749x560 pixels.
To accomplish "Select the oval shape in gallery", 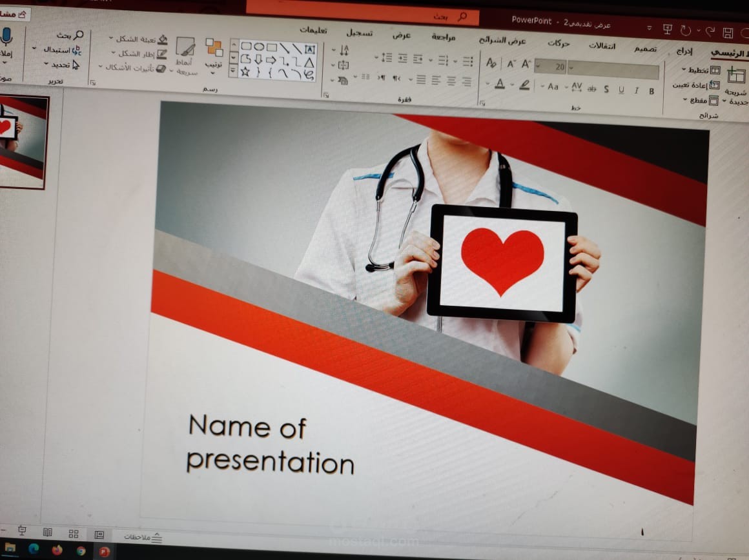I will pos(259,46).
